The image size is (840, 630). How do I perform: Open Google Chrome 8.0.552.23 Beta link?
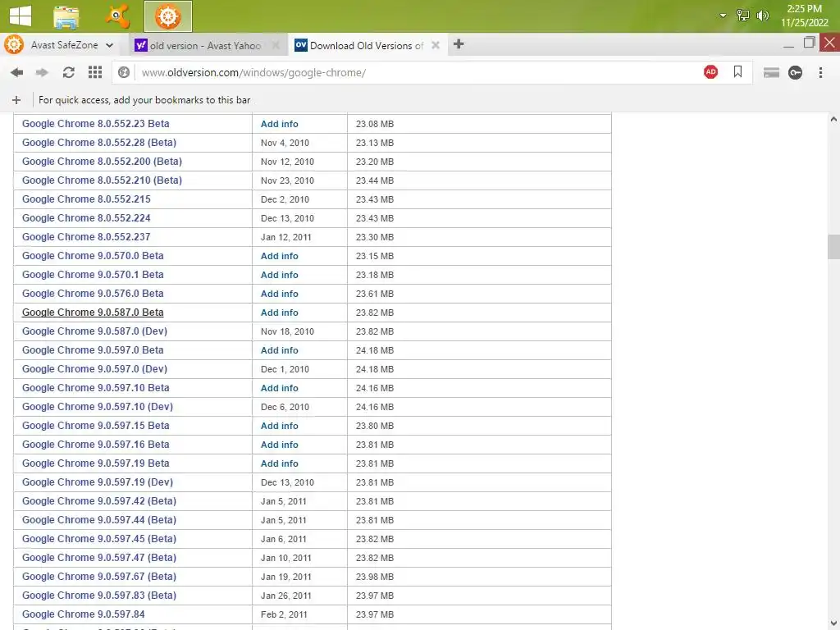click(x=95, y=124)
